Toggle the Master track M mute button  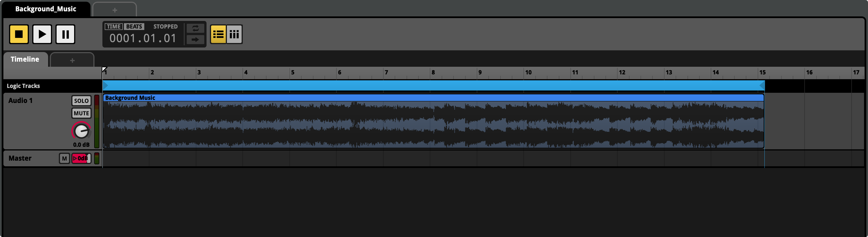click(x=64, y=158)
